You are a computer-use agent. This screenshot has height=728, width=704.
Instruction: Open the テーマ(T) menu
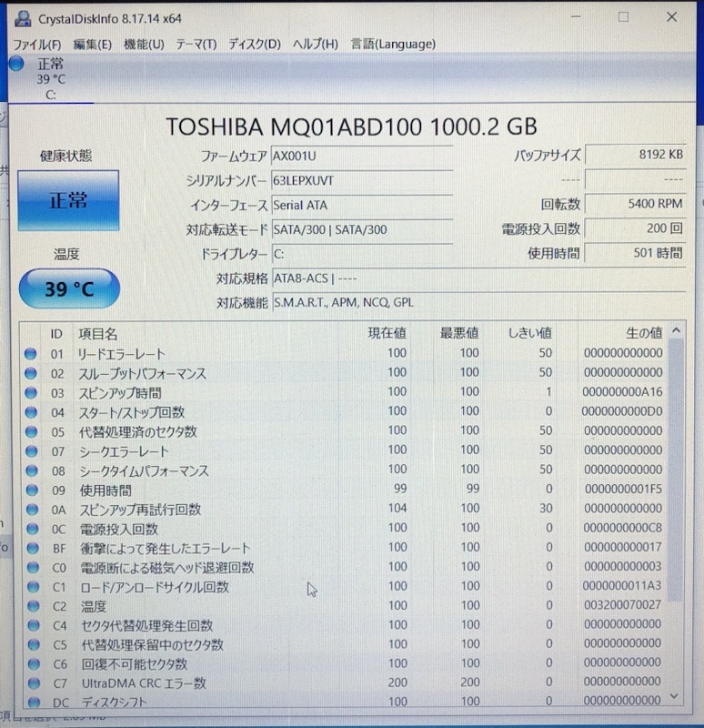(x=196, y=45)
